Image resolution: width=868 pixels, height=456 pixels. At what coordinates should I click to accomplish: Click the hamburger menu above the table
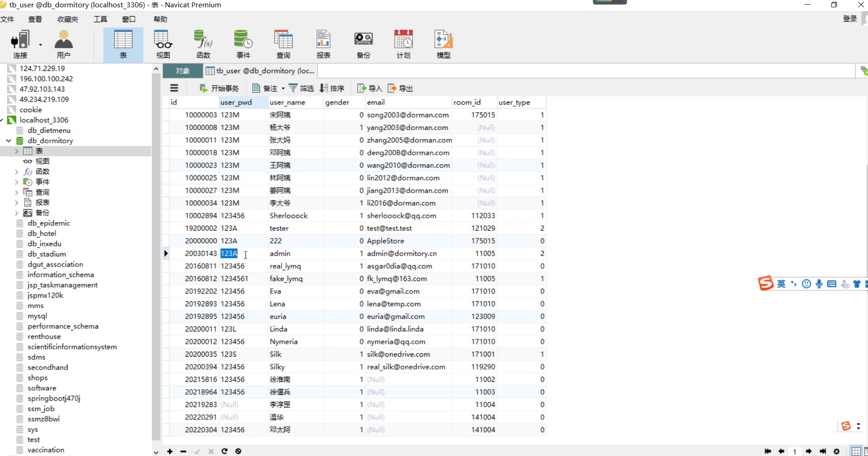click(174, 88)
